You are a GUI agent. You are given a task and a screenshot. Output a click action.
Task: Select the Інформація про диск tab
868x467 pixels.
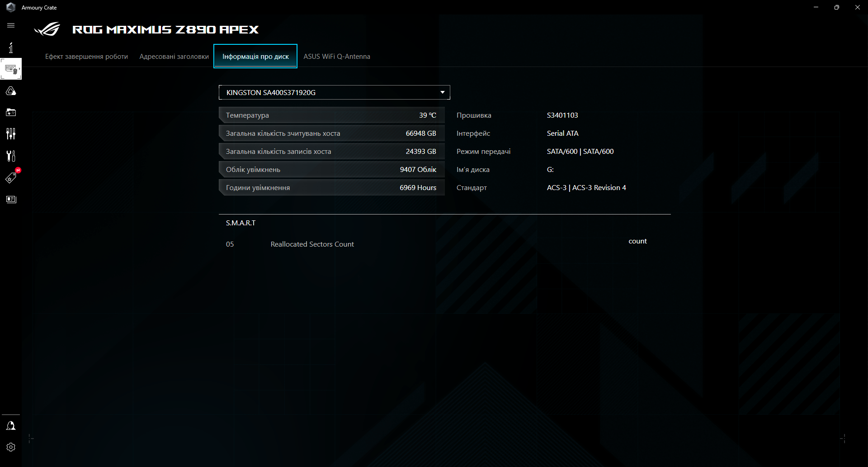[x=255, y=57]
